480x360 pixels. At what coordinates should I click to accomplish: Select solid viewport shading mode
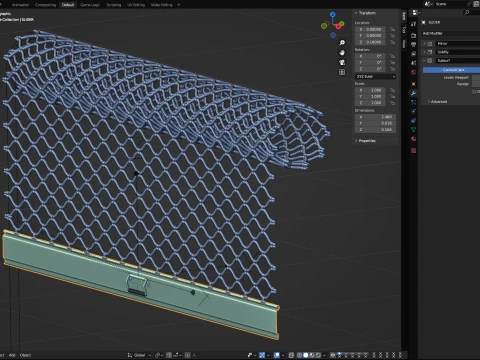pyautogui.click(x=306, y=355)
